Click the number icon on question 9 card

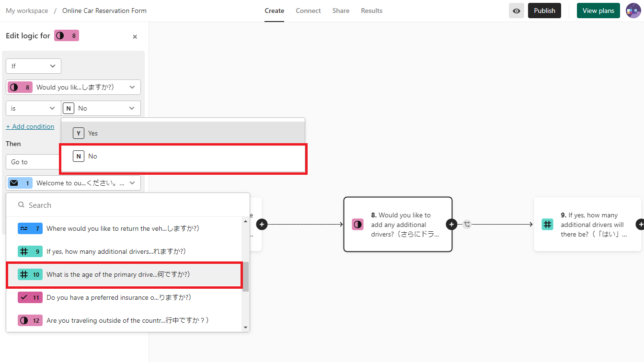(x=547, y=224)
